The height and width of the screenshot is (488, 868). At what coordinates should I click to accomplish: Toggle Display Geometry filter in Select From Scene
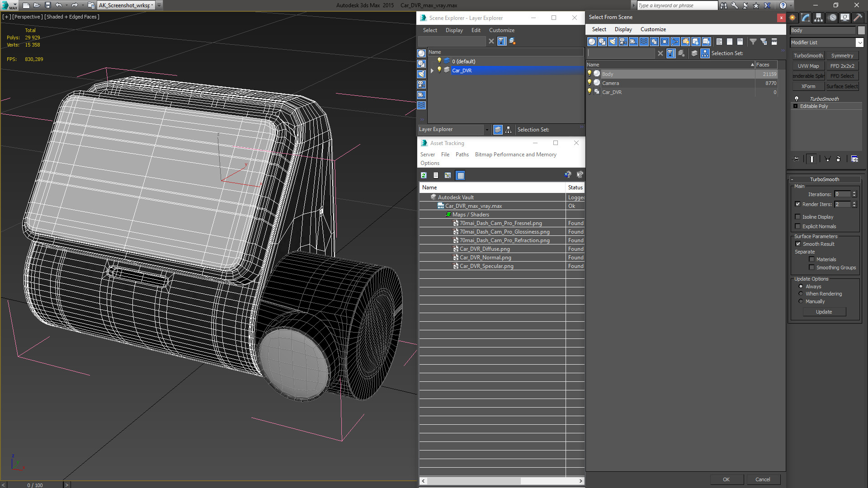[x=592, y=42]
